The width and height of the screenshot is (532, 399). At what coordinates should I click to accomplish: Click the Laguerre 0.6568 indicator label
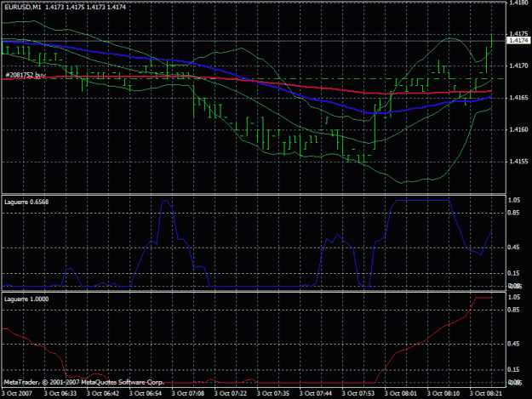[x=26, y=202]
